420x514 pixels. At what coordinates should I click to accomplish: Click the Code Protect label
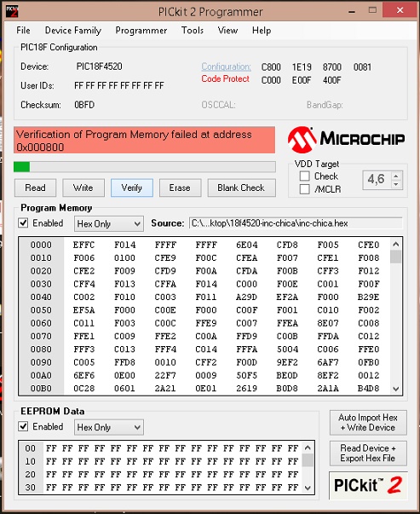(x=226, y=79)
